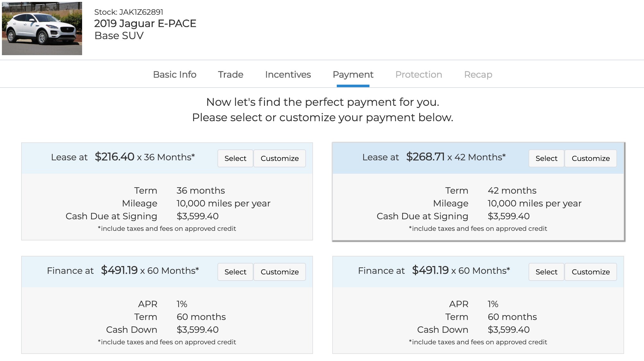Open the Recap tab
644x361 pixels.
(478, 74)
